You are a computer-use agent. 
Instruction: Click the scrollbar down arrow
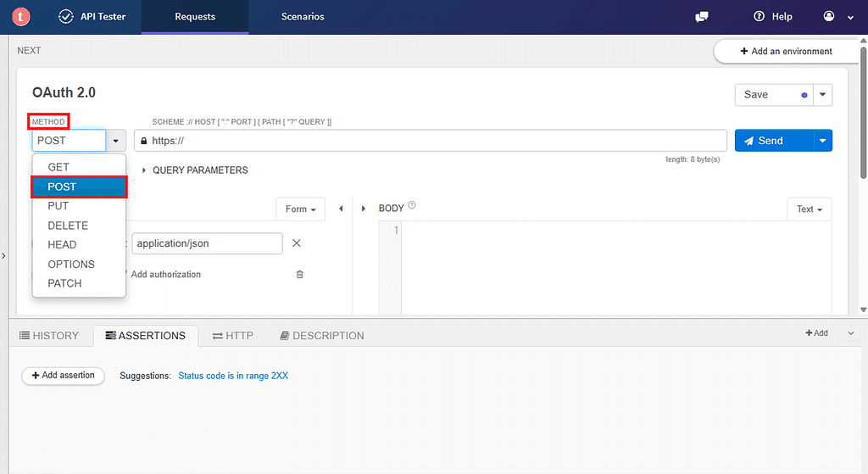[x=863, y=310]
